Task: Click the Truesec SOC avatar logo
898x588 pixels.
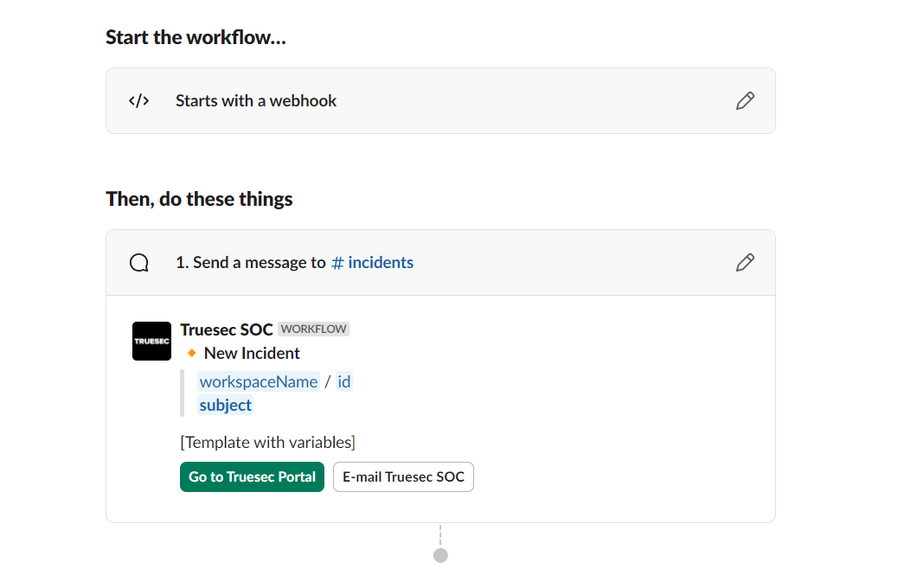Action: (151, 341)
